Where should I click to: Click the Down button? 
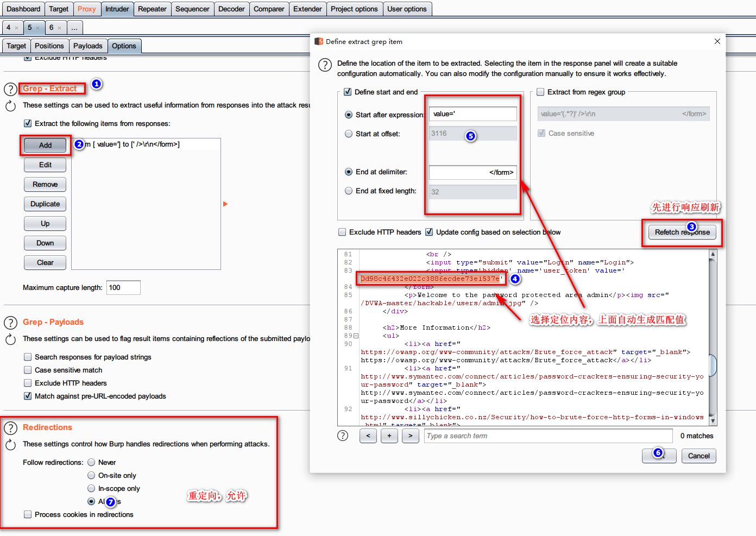click(x=45, y=243)
